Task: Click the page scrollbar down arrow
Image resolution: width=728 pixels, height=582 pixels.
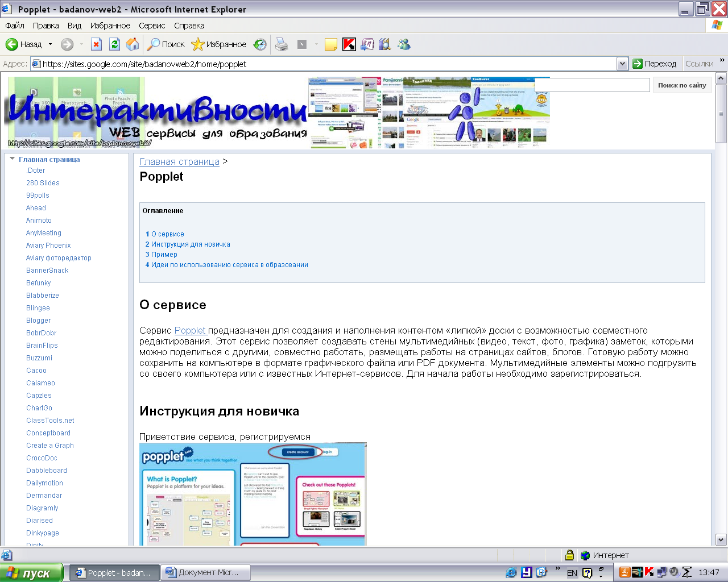Action: [x=721, y=540]
